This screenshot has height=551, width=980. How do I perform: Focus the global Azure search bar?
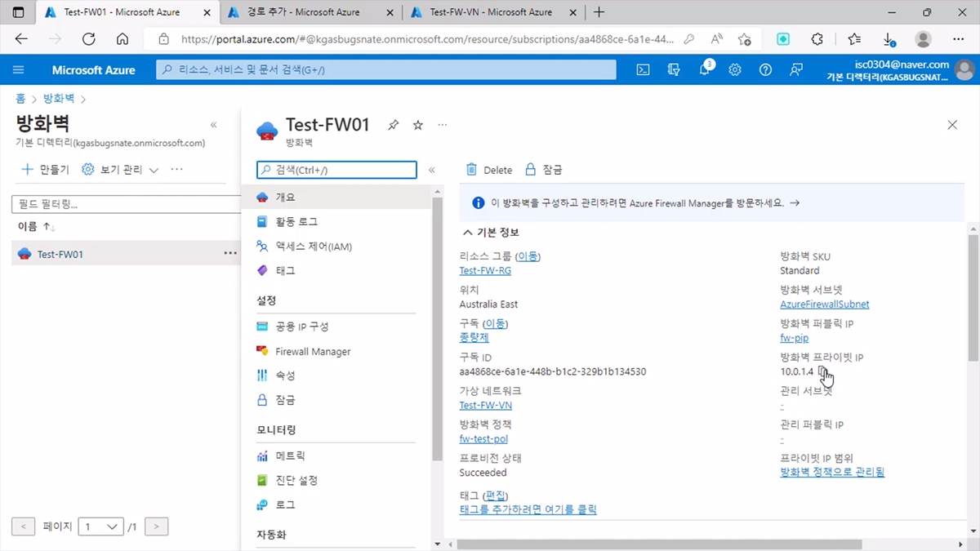coord(386,70)
